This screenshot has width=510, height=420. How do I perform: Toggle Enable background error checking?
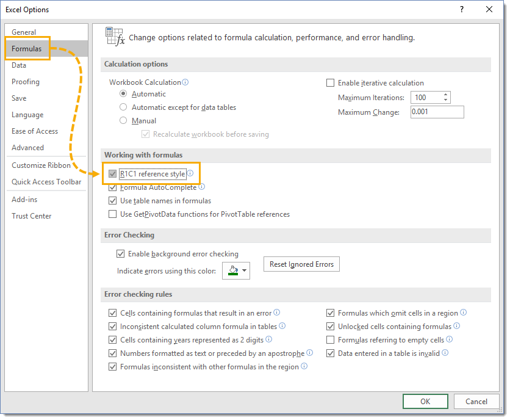click(120, 253)
